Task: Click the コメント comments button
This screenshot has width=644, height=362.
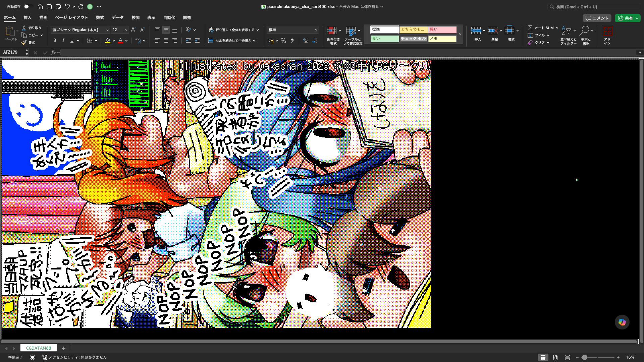Action: [597, 18]
